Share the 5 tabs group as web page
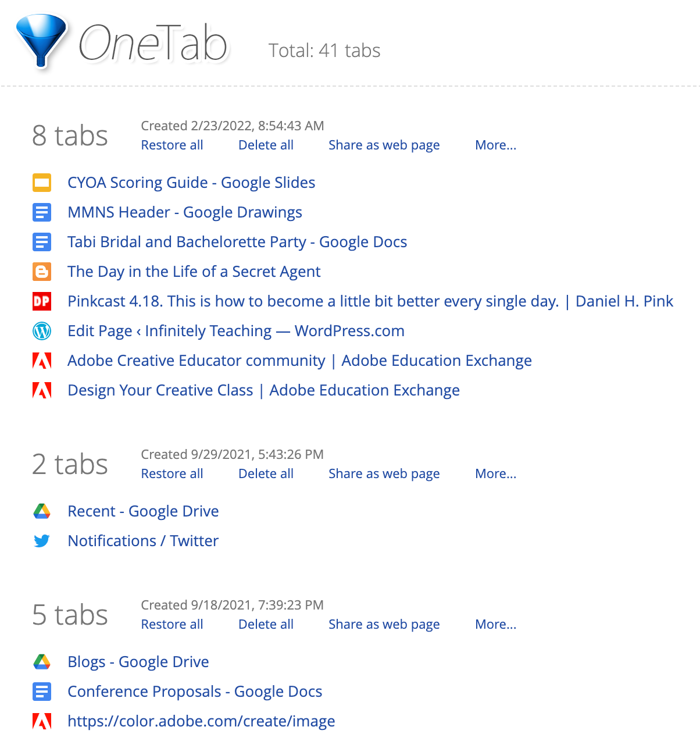Screen dimensions: 700x741 (x=384, y=625)
